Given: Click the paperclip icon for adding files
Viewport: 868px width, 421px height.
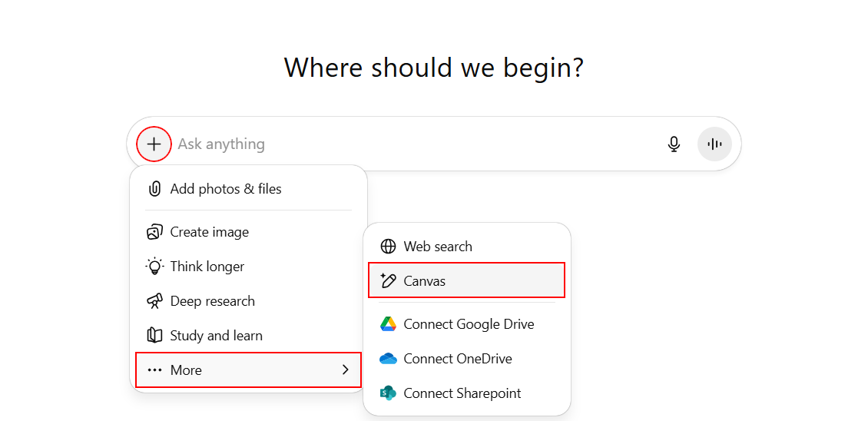Looking at the screenshot, I should point(154,189).
